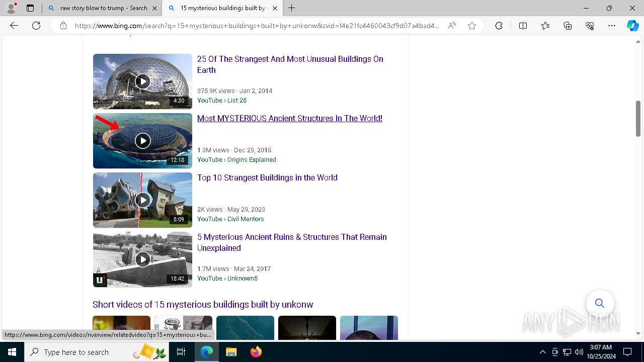Screen dimensions: 644x362
Task: Open the Split screen icon
Action: point(523,26)
